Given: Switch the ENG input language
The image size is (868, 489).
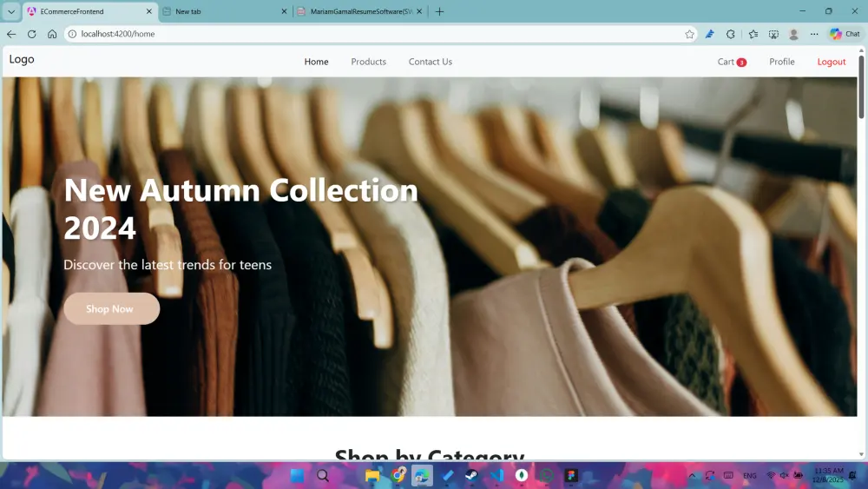Looking at the screenshot, I should [x=750, y=475].
